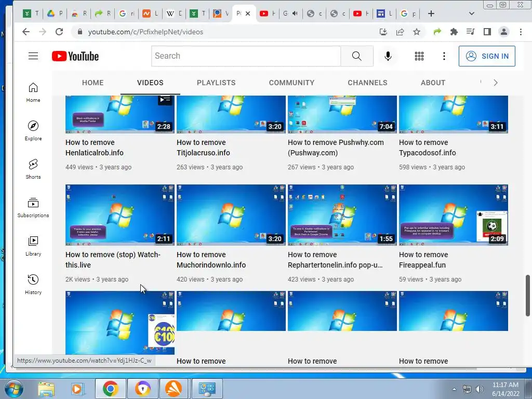532x399 pixels.
Task: Open the YouTube apps grid
Action: point(419,56)
